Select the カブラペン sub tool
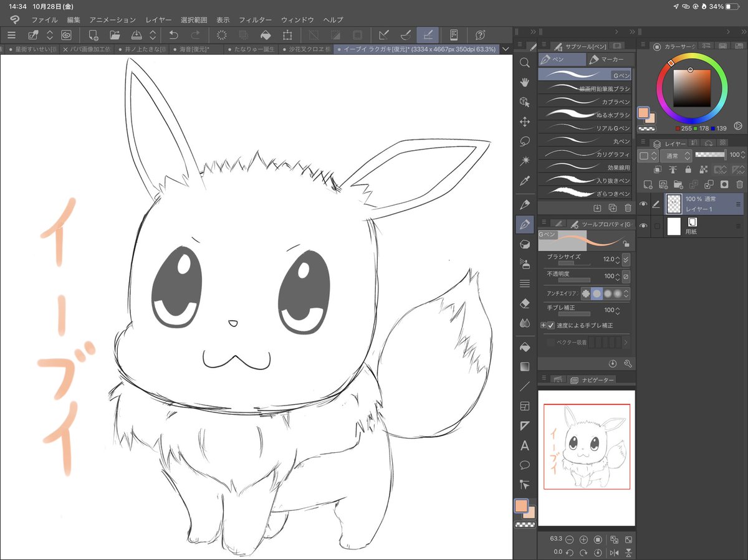This screenshot has width=748, height=560. 586,102
